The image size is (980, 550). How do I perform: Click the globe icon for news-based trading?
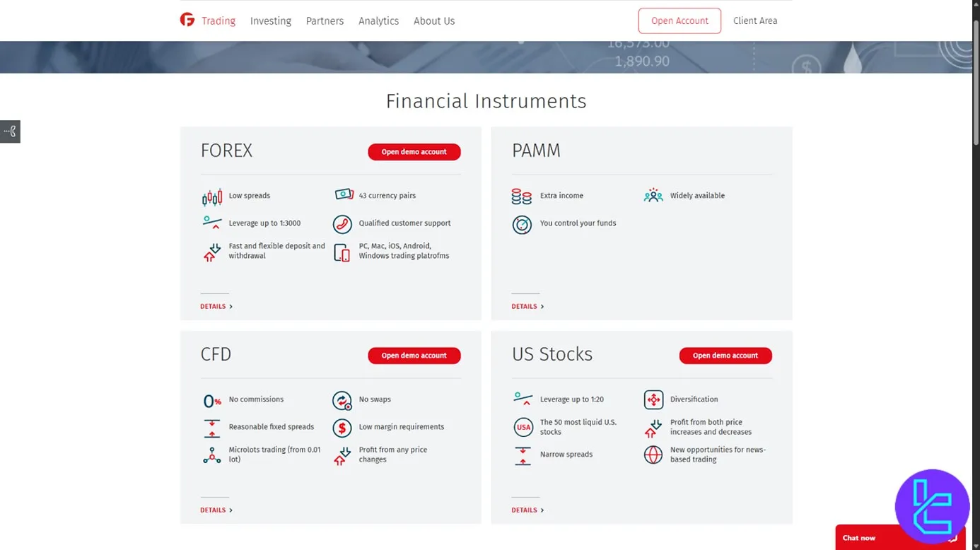[653, 455]
